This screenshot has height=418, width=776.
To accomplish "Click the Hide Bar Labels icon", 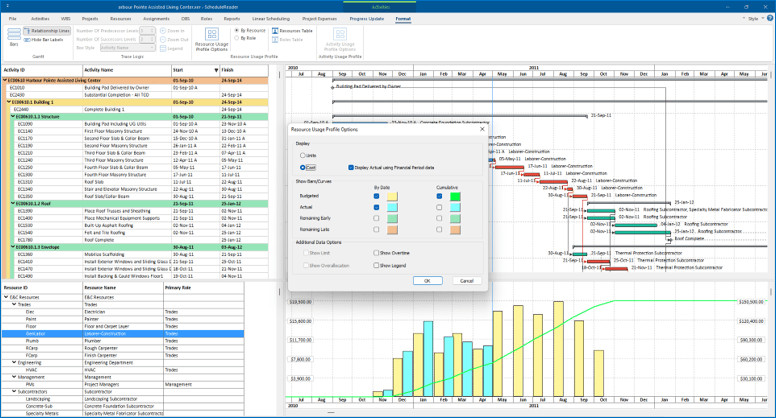I will (x=27, y=40).
